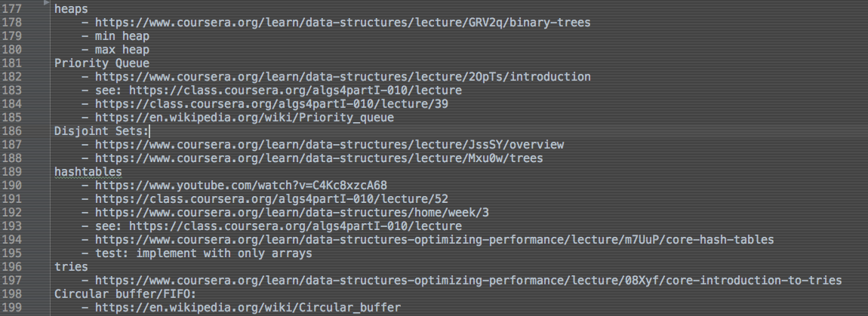Image resolution: width=868 pixels, height=316 pixels.
Task: Click the "Priority Queue" heading text
Action: click(102, 63)
